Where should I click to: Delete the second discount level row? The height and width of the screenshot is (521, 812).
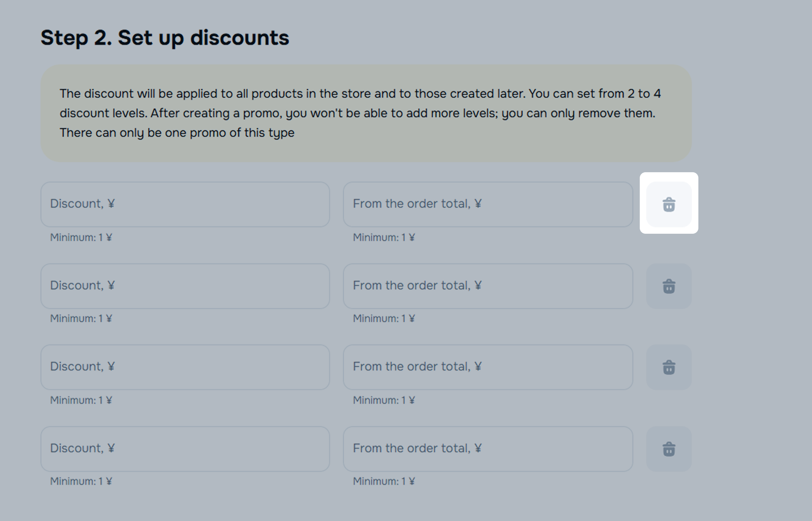(669, 286)
